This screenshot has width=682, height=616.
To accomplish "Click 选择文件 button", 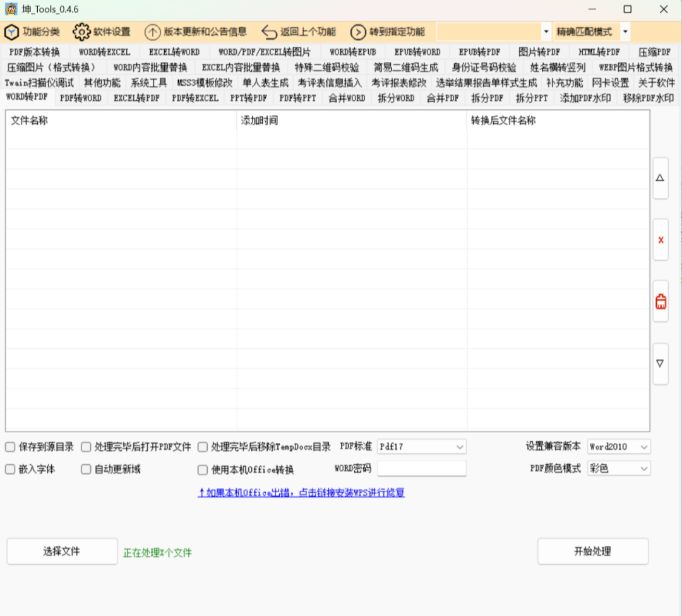I will pyautogui.click(x=62, y=551).
